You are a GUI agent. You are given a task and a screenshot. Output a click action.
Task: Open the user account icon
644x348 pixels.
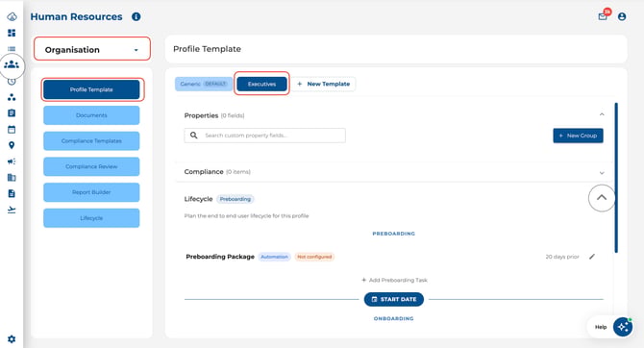tap(622, 16)
